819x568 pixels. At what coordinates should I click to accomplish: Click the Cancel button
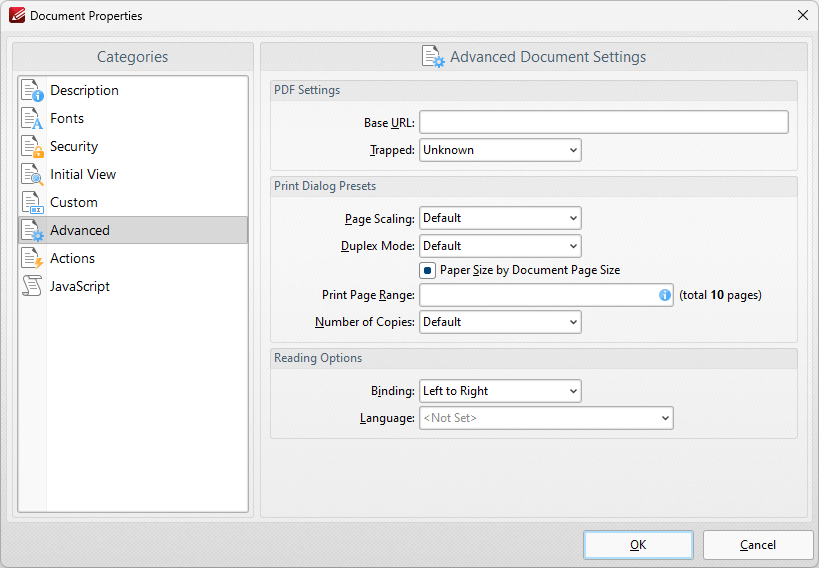coord(757,545)
